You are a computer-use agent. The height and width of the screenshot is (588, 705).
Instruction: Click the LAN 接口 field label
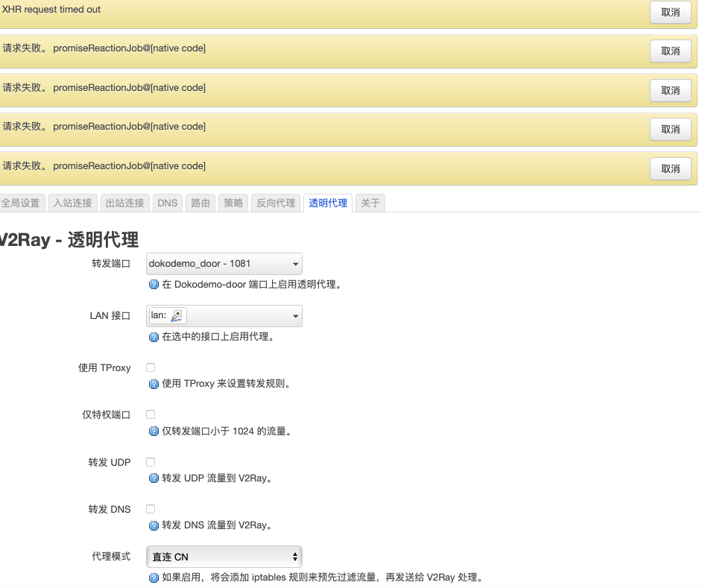110,315
